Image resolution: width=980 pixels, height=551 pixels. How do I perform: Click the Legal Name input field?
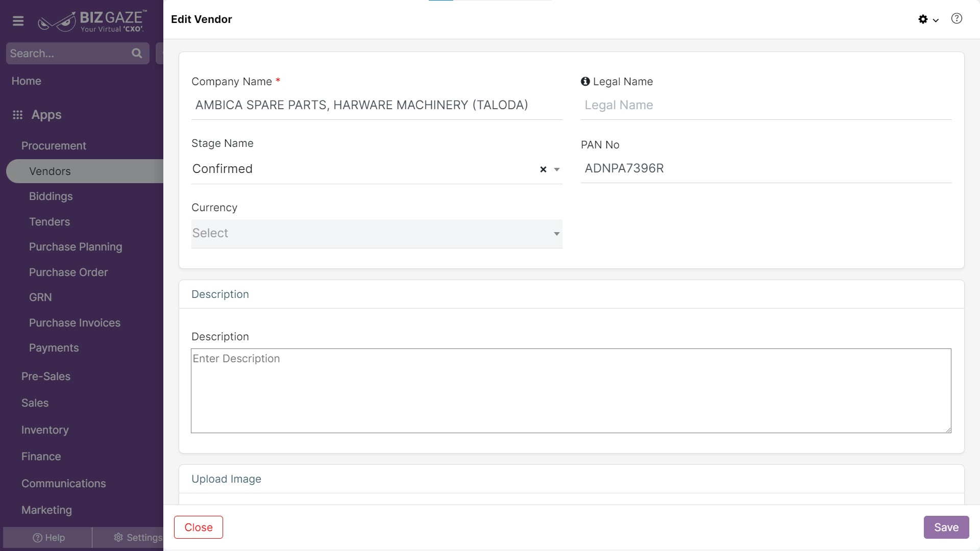[766, 105]
